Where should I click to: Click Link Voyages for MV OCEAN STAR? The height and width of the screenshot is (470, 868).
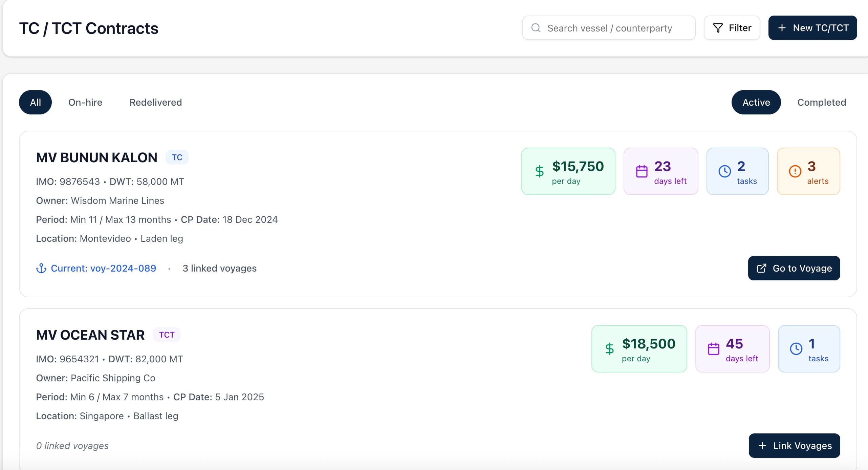pyautogui.click(x=794, y=446)
